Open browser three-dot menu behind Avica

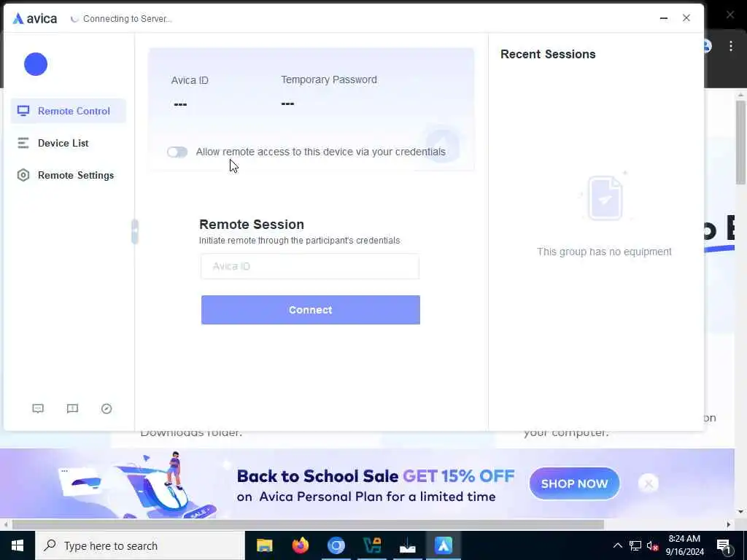click(x=731, y=46)
